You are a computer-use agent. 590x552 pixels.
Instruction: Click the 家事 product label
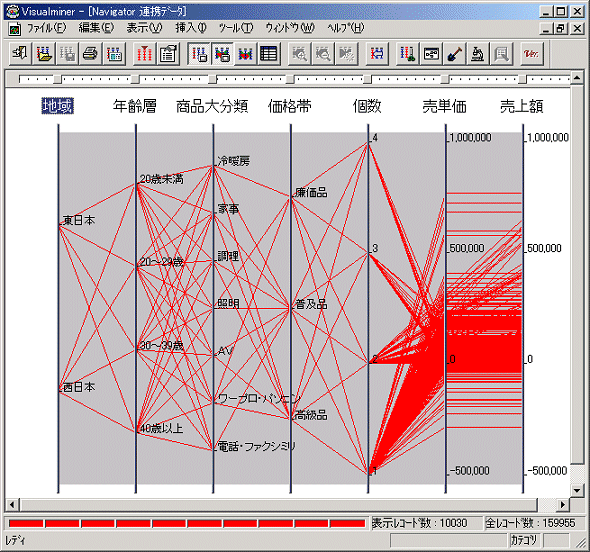tap(228, 208)
